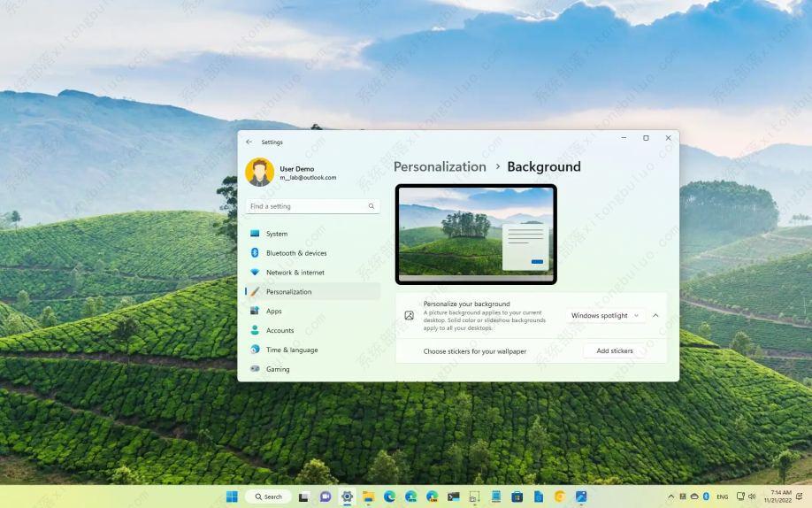Click the User Demo profile avatar
The image size is (812, 508).
click(x=259, y=173)
